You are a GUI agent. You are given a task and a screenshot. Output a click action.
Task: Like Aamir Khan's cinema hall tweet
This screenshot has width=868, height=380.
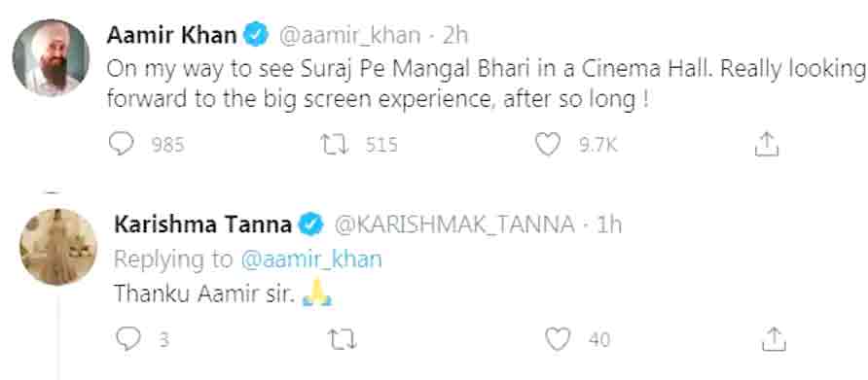click(548, 145)
